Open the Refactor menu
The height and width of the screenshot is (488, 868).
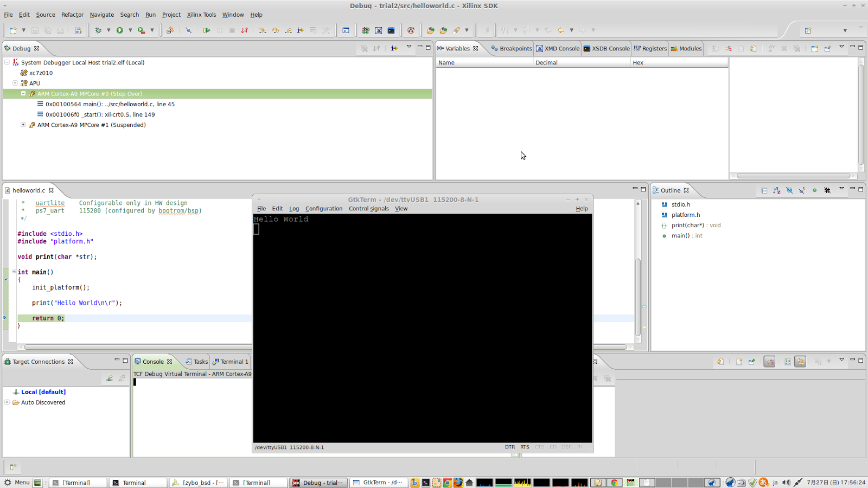[72, 15]
